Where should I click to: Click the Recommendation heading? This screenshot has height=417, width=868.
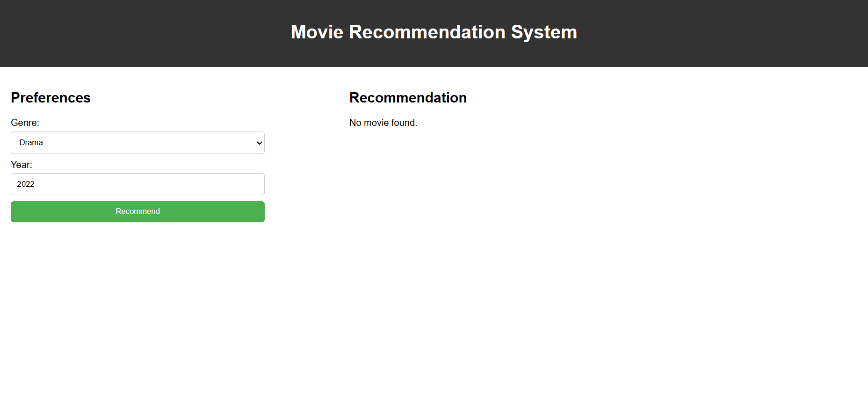tap(408, 98)
